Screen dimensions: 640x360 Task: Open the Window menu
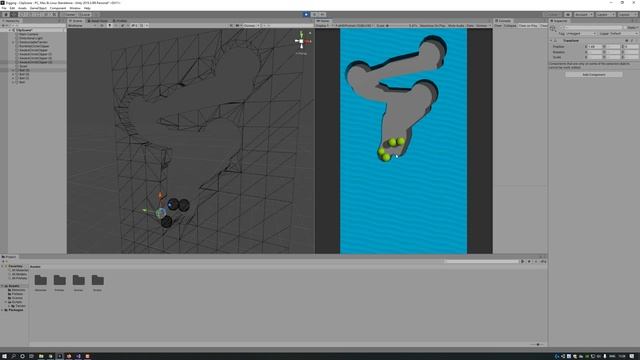(x=75, y=8)
